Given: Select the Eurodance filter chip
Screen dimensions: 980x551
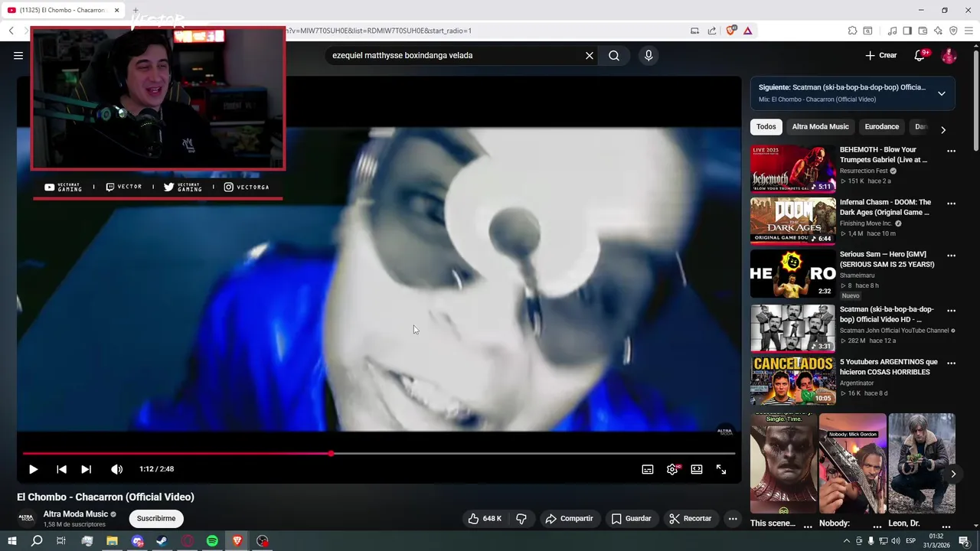Looking at the screenshot, I should click(881, 127).
